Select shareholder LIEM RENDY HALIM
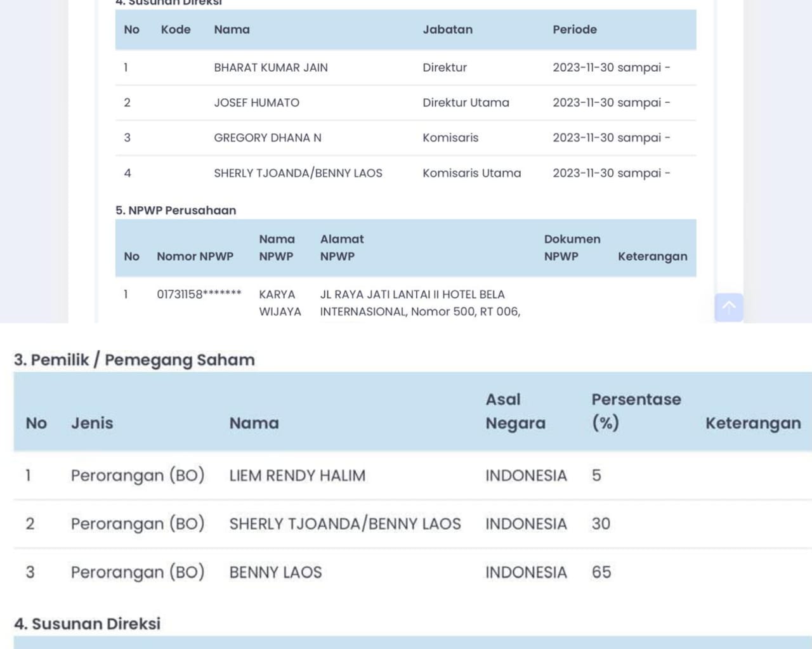Viewport: 812px width, 649px height. [297, 475]
